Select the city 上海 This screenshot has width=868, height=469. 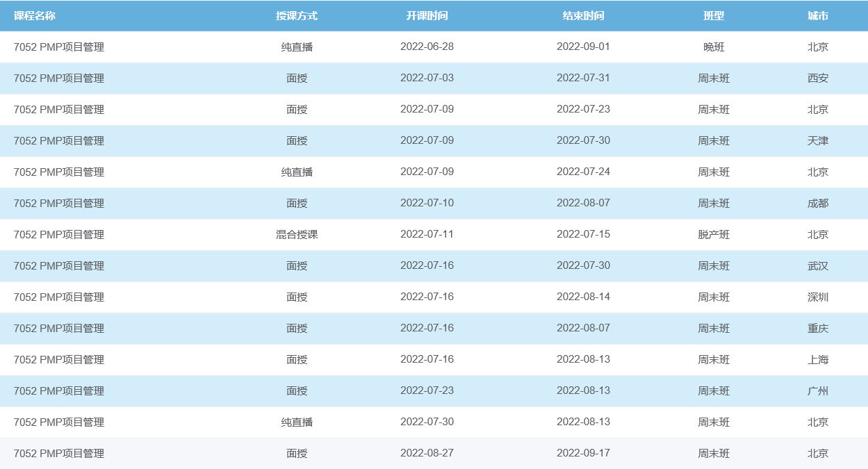[818, 360]
